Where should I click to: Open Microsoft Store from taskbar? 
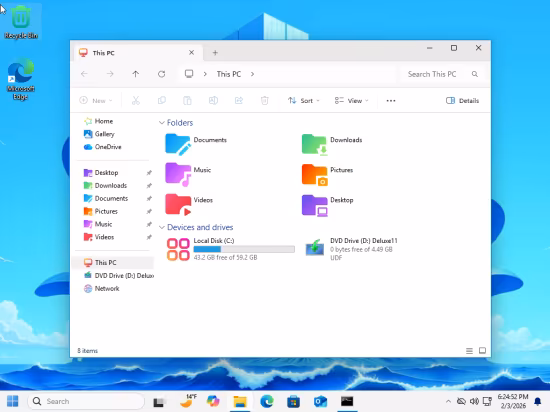pyautogui.click(x=293, y=401)
